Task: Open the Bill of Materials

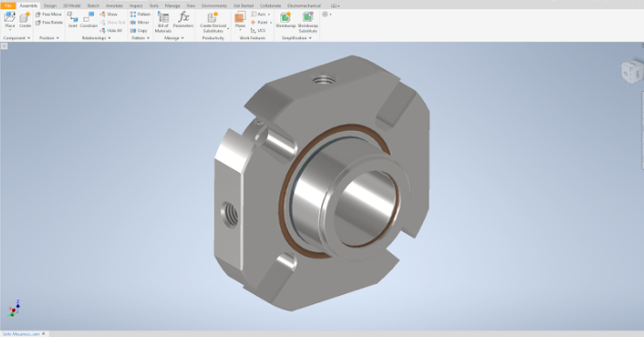Action: click(163, 22)
